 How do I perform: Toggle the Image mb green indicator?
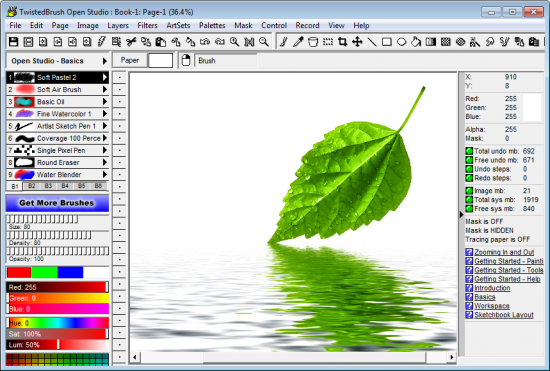coord(469,191)
